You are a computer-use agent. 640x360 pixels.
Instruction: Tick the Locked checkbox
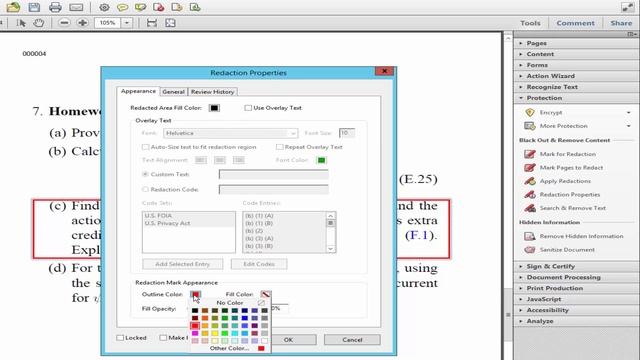point(120,338)
